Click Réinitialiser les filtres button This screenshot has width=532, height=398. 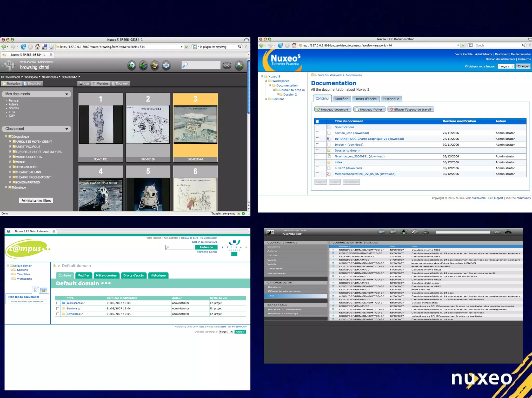pos(36,201)
